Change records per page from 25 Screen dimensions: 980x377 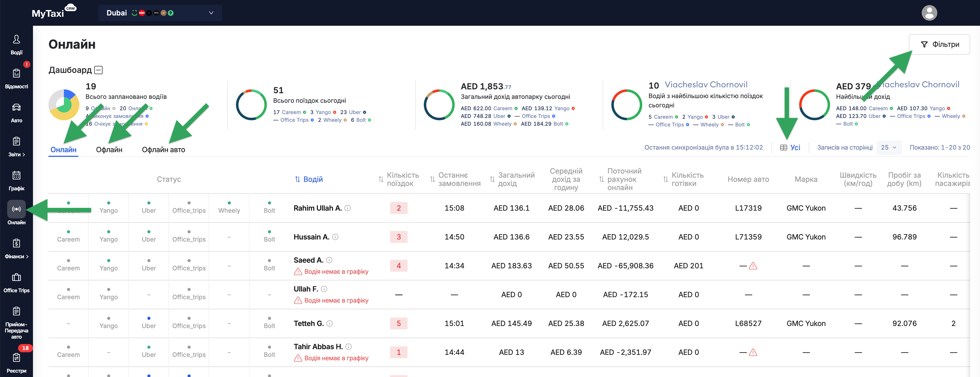[x=889, y=148]
